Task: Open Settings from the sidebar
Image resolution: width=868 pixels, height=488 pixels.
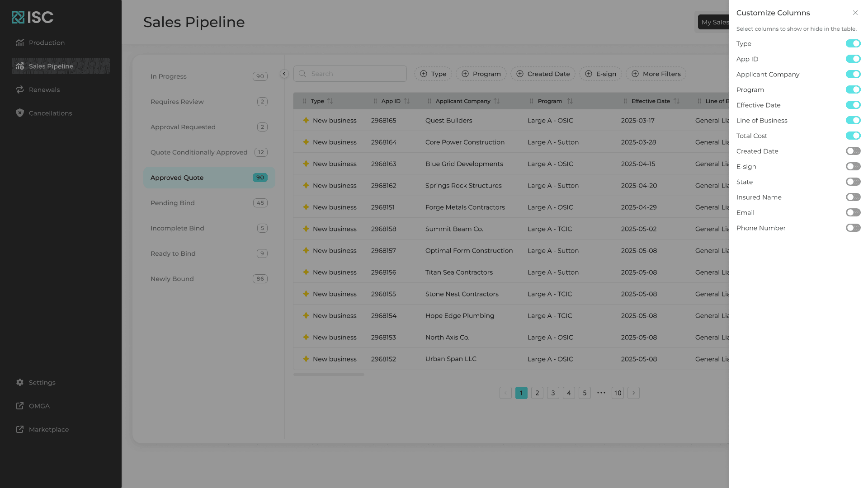Action: click(x=61, y=382)
